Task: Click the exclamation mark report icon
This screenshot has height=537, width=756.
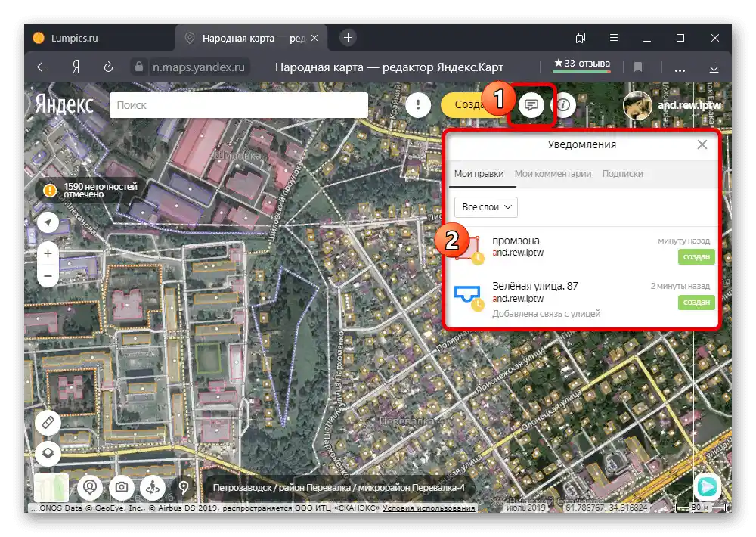Action: point(417,105)
